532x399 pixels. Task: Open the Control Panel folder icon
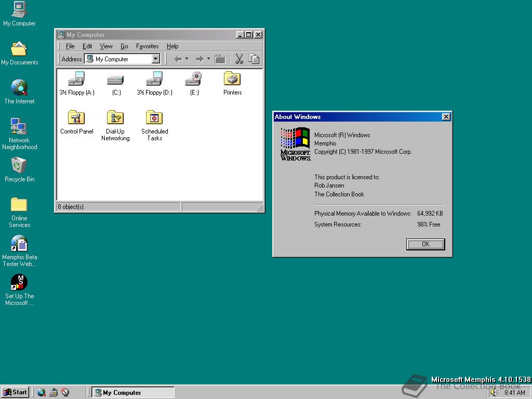coord(76,118)
